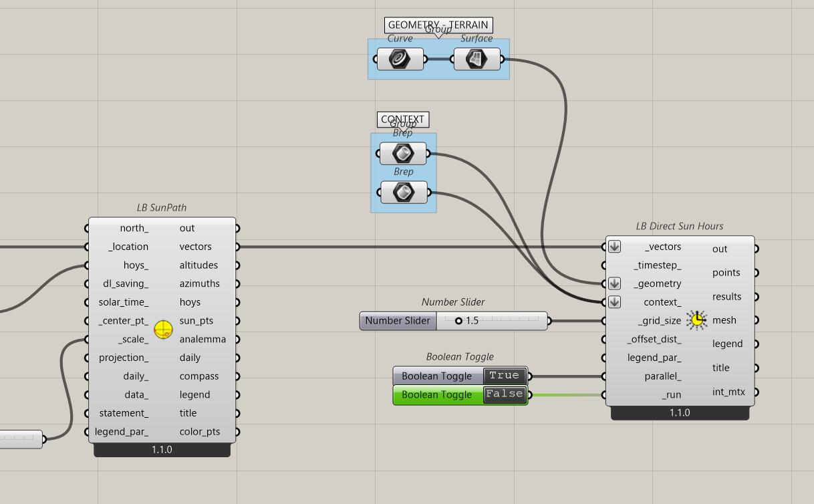
Task: Click the arrow icon beside _vectors input
Action: (x=615, y=247)
